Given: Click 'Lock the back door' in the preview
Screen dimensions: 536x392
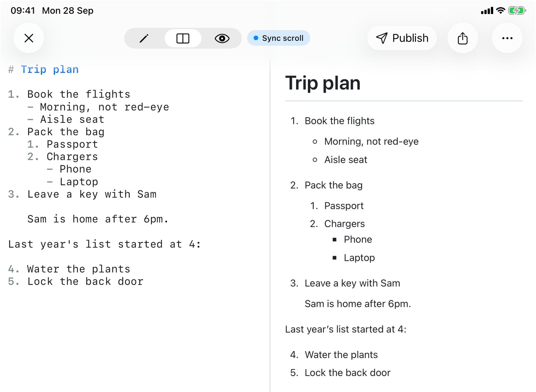Looking at the screenshot, I should coord(348,373).
